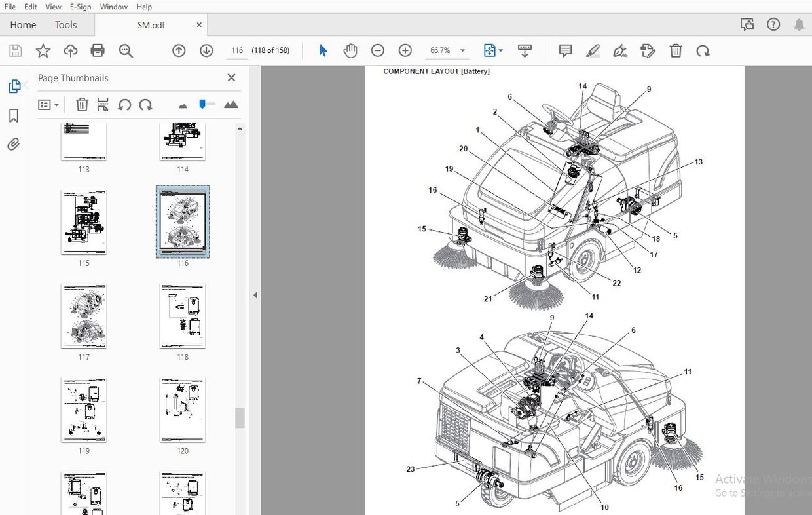The width and height of the screenshot is (812, 515).
Task: Activate the Highlight text tool
Action: pyautogui.click(x=593, y=50)
